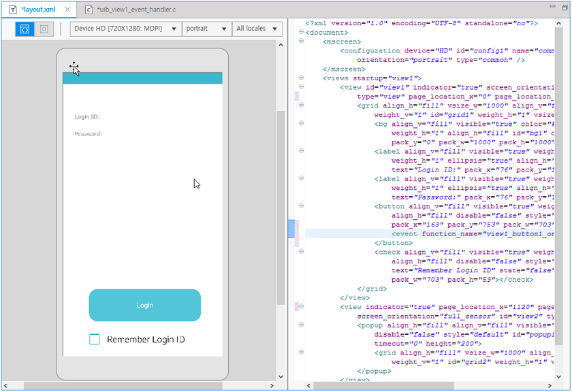This screenshot has height=392, width=572.
Task: Select the layout.xml tab
Action: pyautogui.click(x=38, y=10)
